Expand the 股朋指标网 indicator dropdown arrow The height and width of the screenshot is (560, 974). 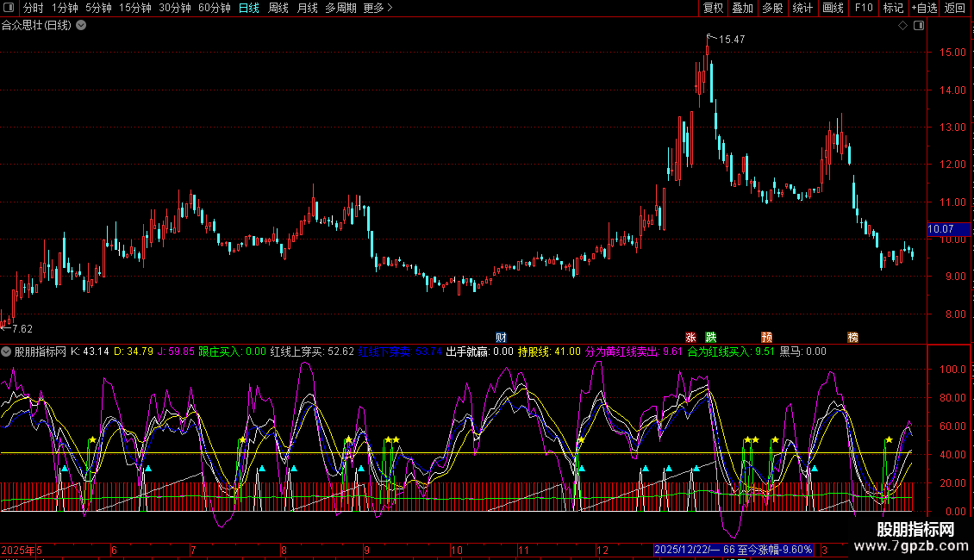coord(7,352)
